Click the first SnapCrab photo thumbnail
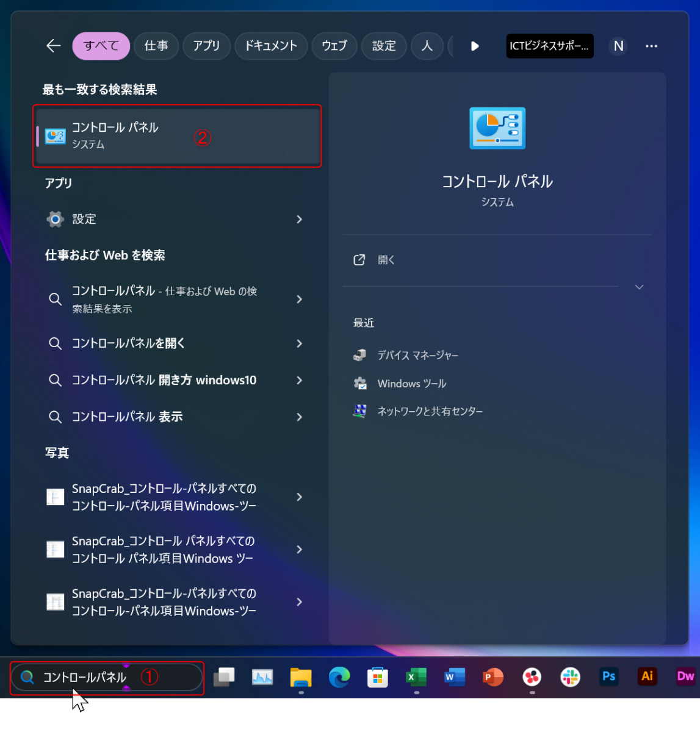Viewport: 700px width, 732px height. point(55,497)
